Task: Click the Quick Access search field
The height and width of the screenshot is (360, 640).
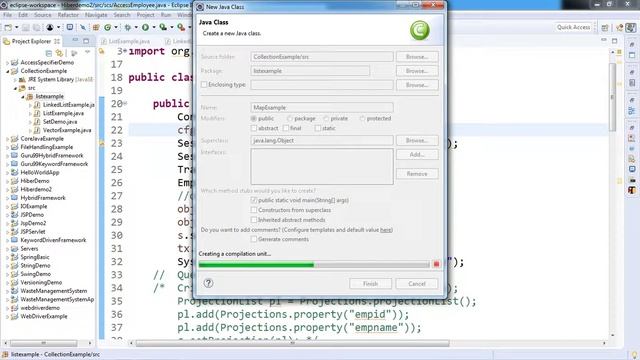Action: click(573, 27)
